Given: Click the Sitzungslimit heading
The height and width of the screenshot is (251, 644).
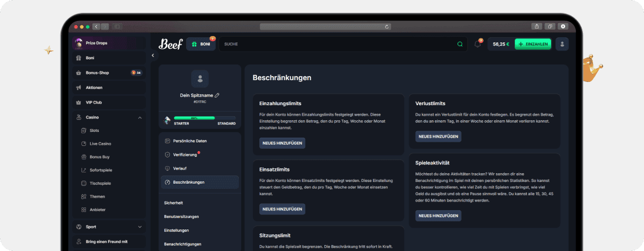Looking at the screenshot, I should [x=275, y=236].
